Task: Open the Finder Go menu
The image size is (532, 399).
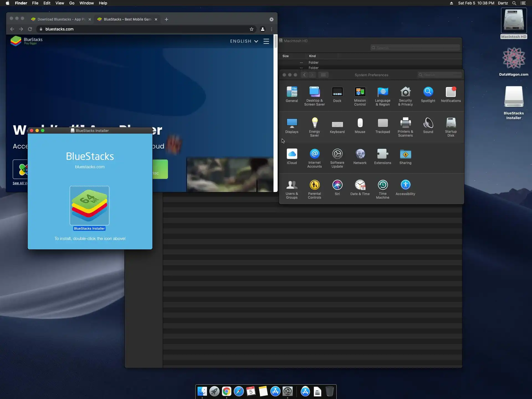Action: [71, 3]
